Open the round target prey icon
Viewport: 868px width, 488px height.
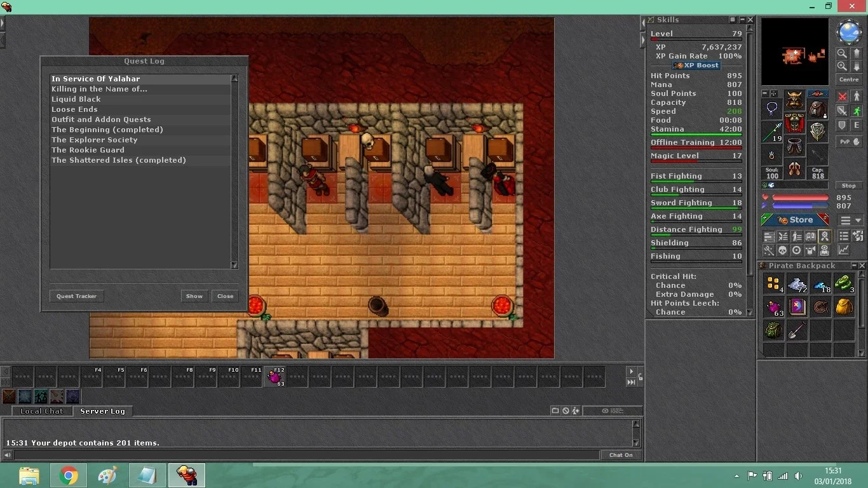797,250
